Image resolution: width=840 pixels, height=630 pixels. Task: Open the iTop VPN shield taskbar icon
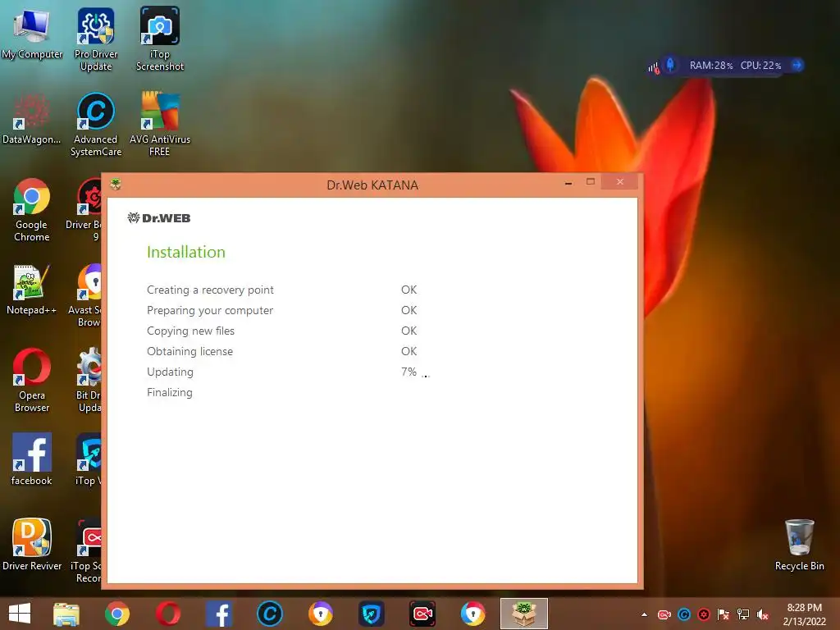[372, 614]
